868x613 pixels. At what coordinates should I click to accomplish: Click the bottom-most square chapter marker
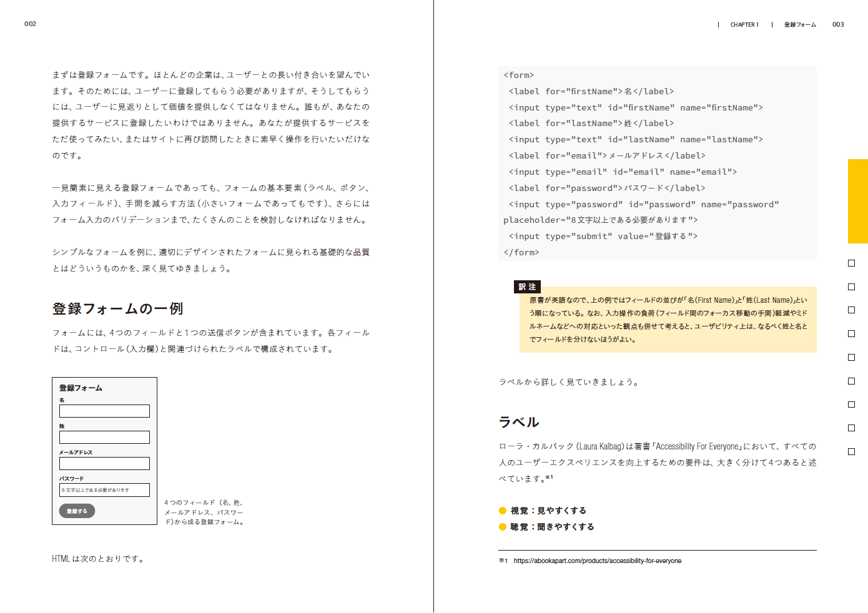[x=851, y=451]
